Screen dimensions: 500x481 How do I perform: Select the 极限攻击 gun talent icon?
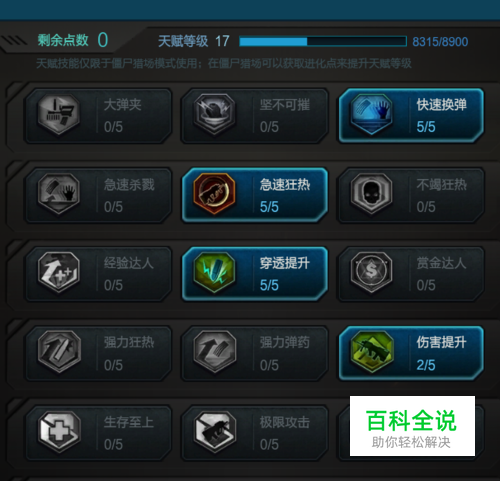215,431
